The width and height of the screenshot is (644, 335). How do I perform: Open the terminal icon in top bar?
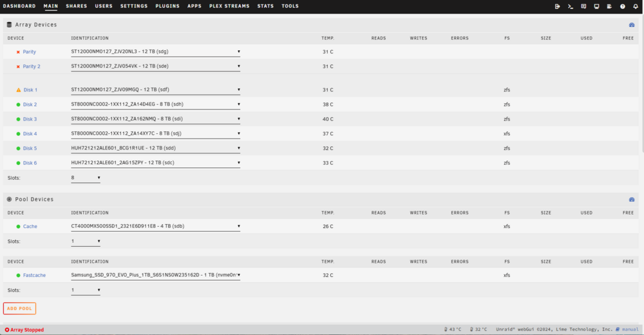pos(571,6)
